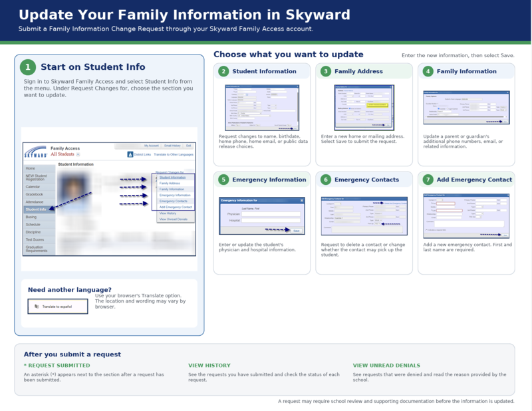Click the 'Student Information' page title in the Family Access screenshot

click(x=76, y=164)
